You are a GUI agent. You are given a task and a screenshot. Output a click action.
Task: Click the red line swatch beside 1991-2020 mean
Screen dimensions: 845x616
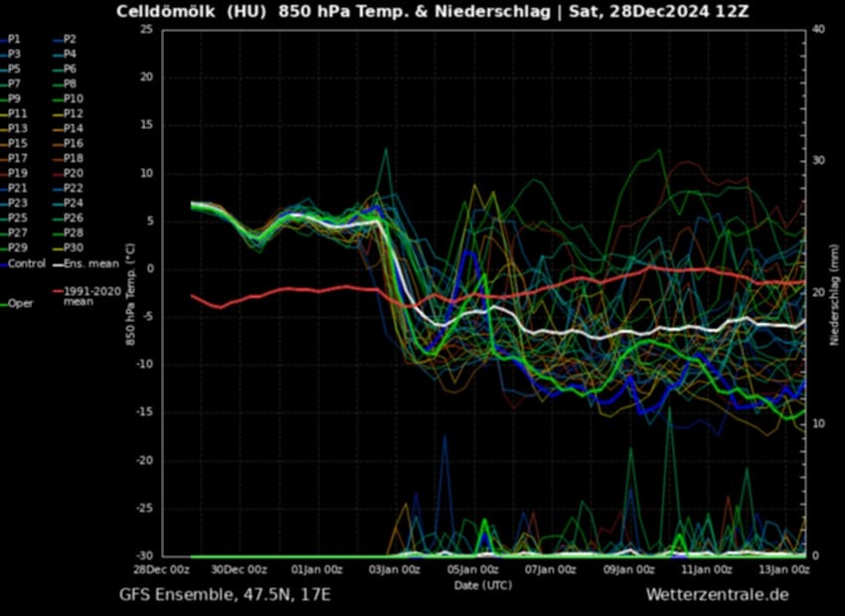coord(58,292)
